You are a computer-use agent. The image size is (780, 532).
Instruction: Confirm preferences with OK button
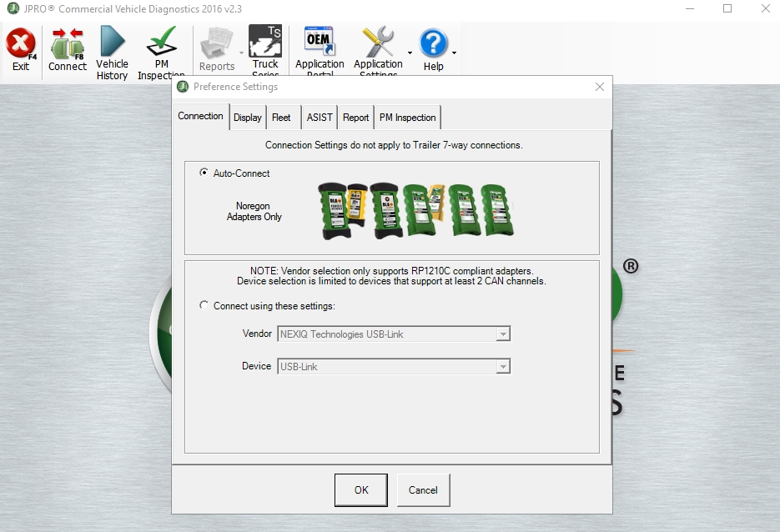click(x=361, y=489)
